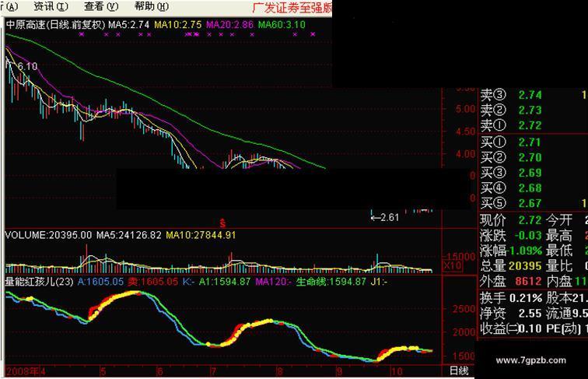Click the 卖:1605.05 indicator value
Viewport: 588px width, 379px height.
(152, 282)
